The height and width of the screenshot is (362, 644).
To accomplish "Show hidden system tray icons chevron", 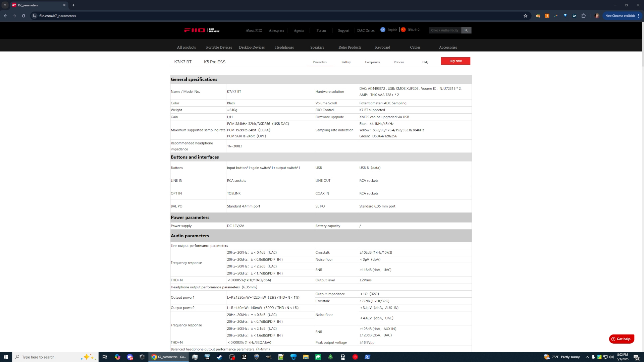I will click(x=587, y=357).
